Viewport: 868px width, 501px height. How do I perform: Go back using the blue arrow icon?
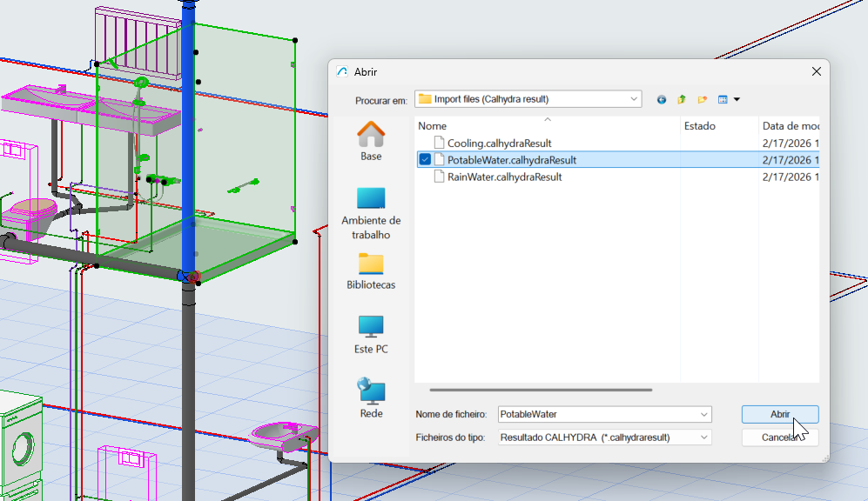(x=662, y=99)
